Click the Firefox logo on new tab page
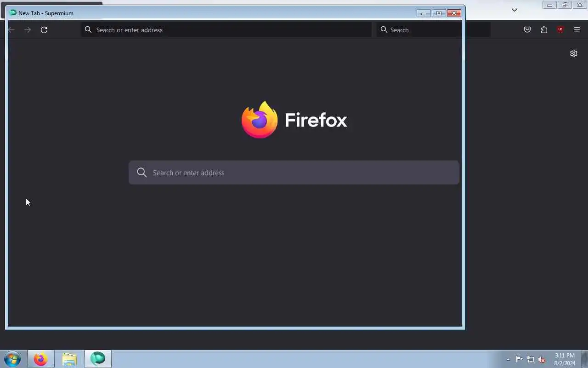The image size is (588, 368). pos(294,120)
